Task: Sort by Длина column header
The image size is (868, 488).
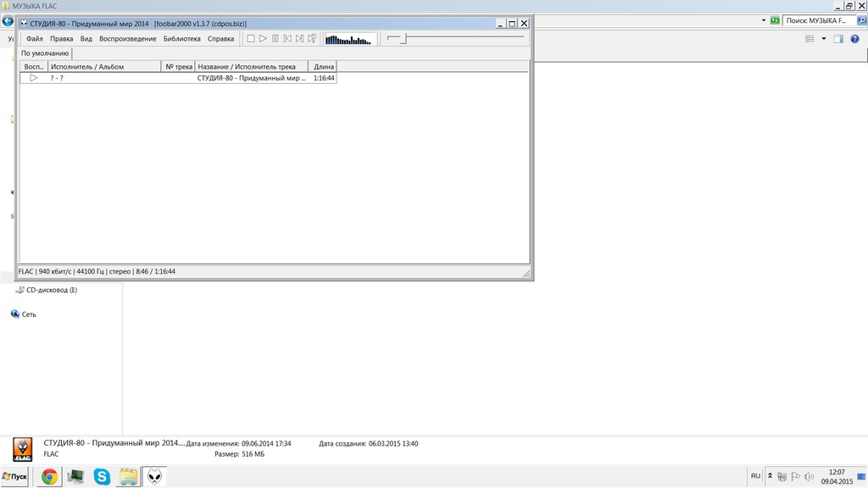Action: pos(323,66)
